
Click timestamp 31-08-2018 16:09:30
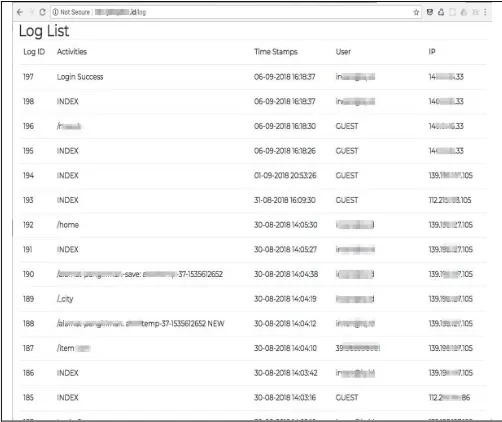point(285,200)
